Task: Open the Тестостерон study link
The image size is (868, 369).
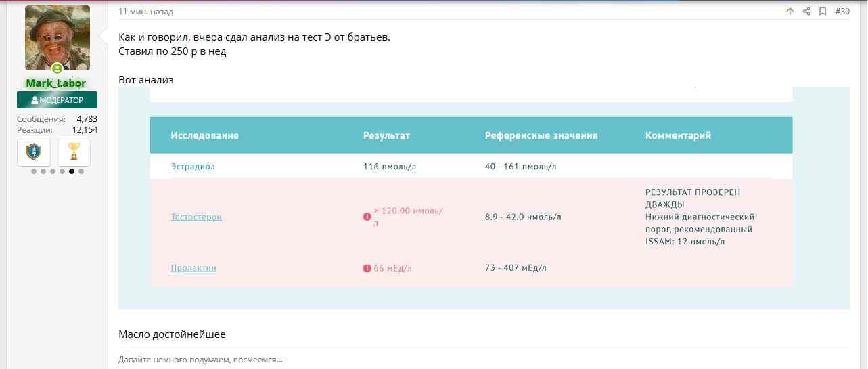Action: pos(196,217)
